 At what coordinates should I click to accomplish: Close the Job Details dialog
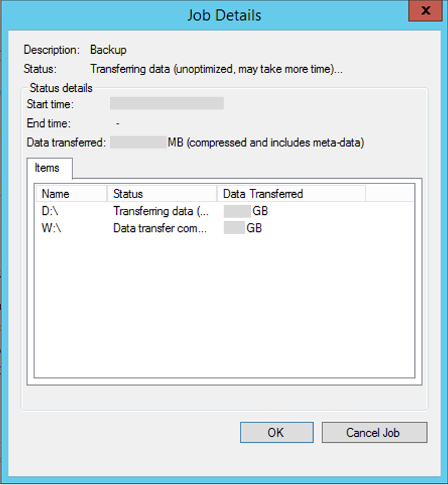pos(425,11)
